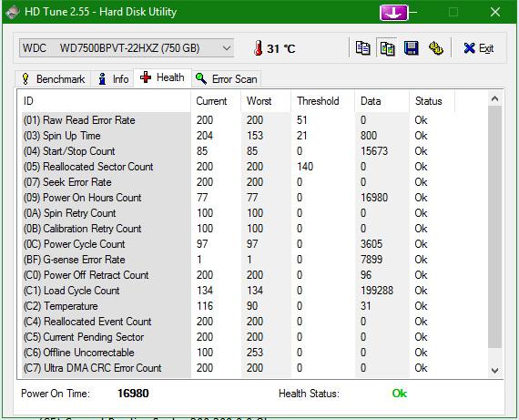519x420 pixels.
Task: Open the Error Scan tab
Action: pos(227,79)
